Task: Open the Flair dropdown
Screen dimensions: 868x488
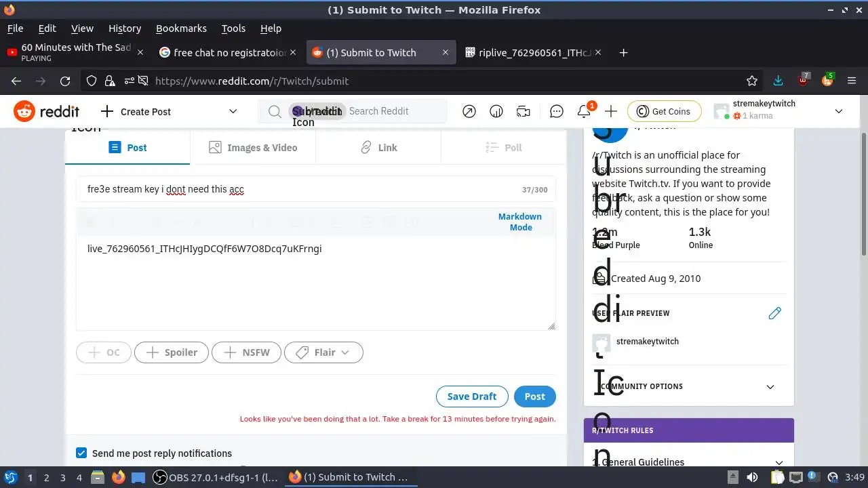Action: [323, 352]
